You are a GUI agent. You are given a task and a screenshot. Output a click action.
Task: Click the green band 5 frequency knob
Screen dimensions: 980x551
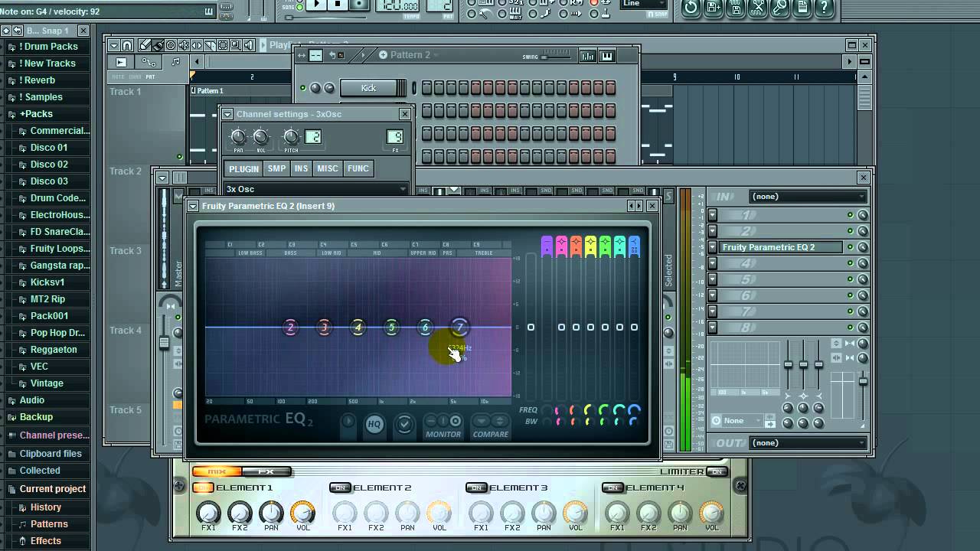[605, 410]
